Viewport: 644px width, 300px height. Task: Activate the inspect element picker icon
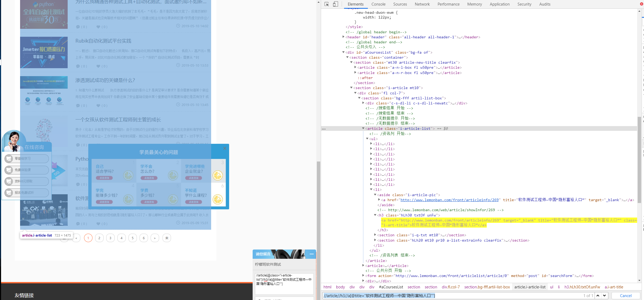[x=327, y=4]
